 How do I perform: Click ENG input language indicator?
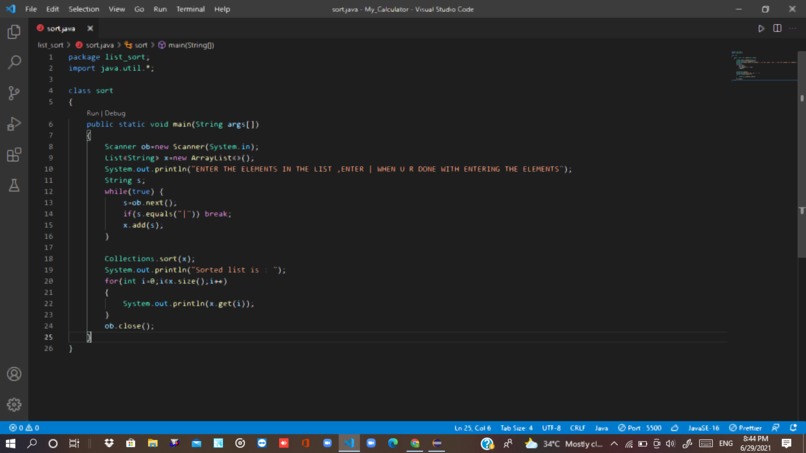pyautogui.click(x=726, y=443)
